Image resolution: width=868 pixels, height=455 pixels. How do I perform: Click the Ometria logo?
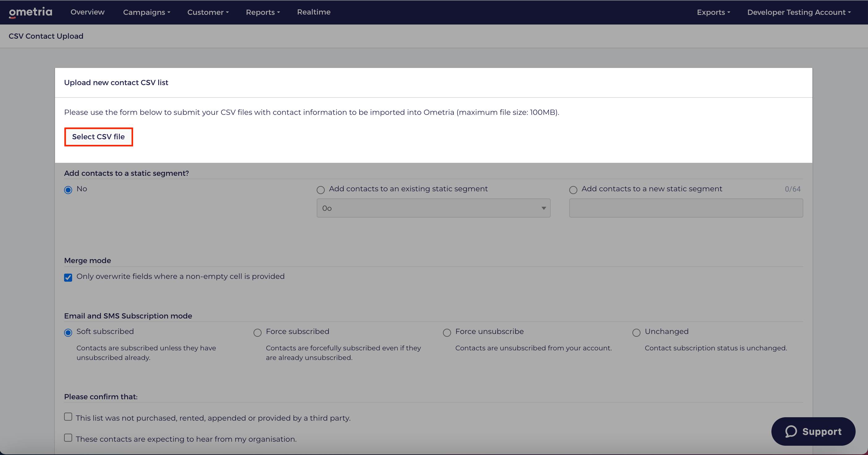point(30,12)
